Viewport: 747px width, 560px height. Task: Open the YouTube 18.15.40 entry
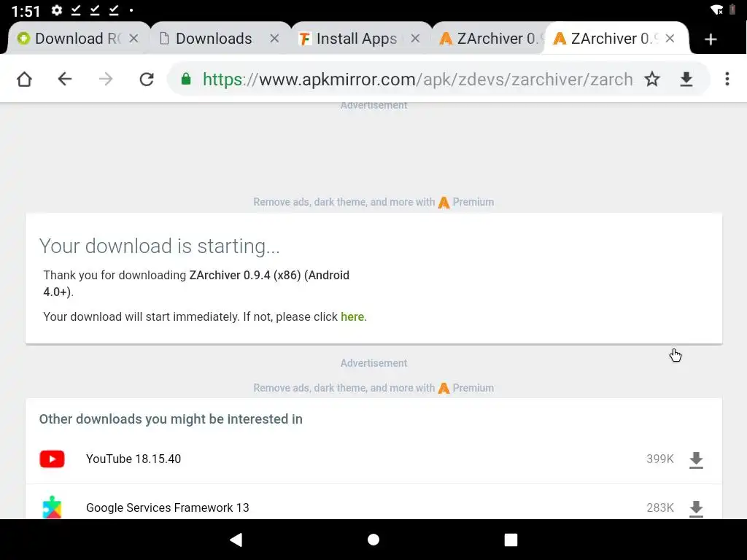373,459
